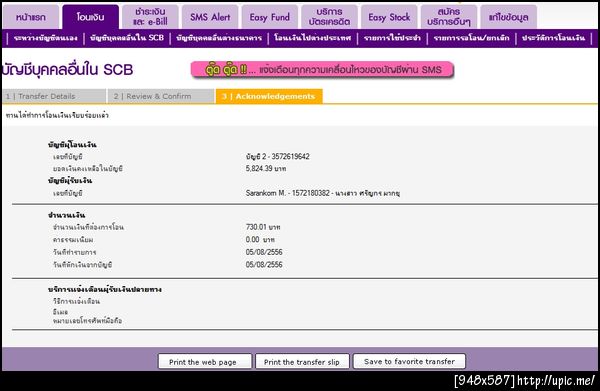Click the ยอดเงินคงเหลือในบัญชี label

[88, 169]
